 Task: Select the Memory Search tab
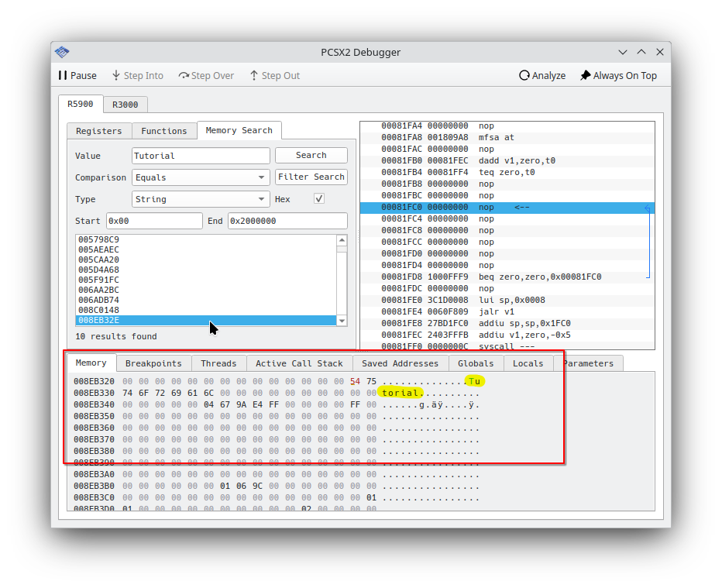(239, 130)
